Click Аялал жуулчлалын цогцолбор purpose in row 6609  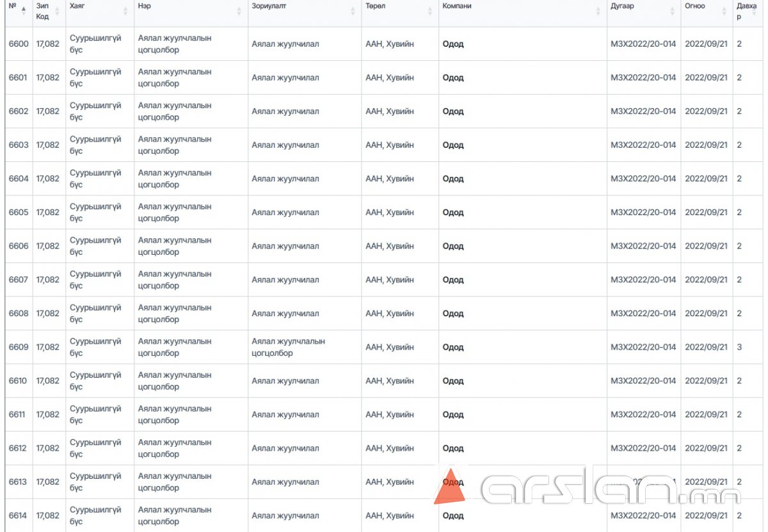click(288, 347)
